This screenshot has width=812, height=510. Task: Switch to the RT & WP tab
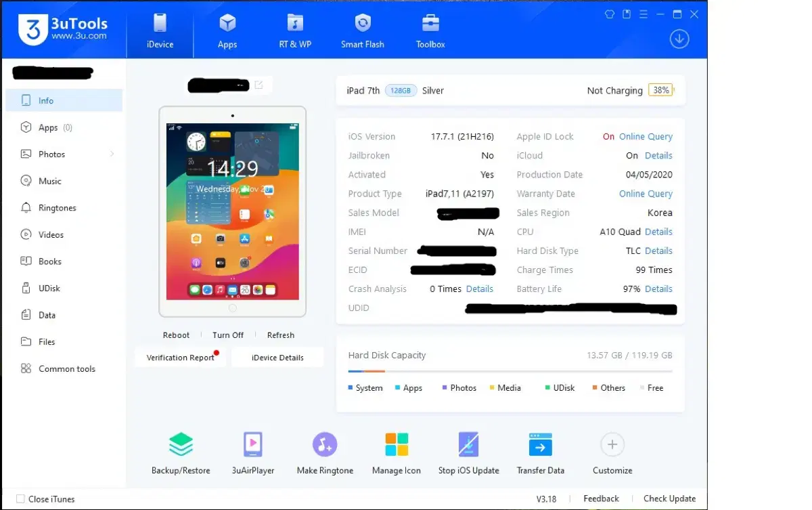pyautogui.click(x=295, y=31)
